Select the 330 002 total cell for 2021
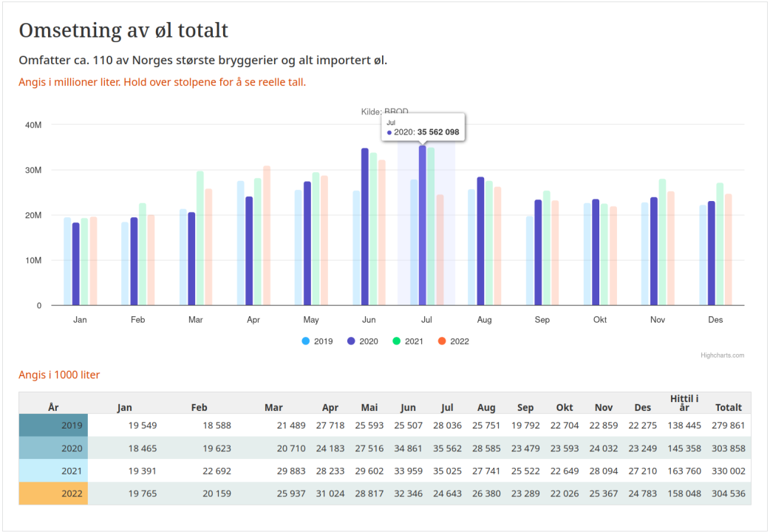This screenshot has height=532, width=770. click(728, 471)
